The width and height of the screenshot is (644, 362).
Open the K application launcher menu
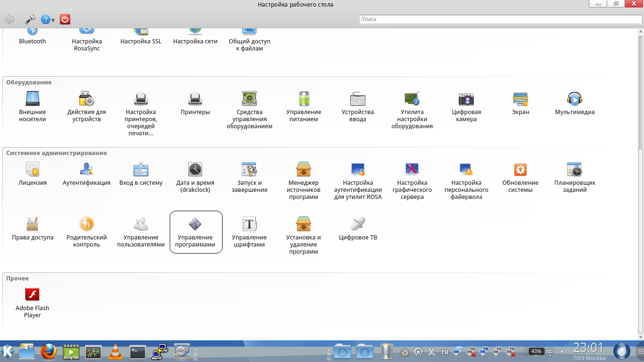pos(8,352)
